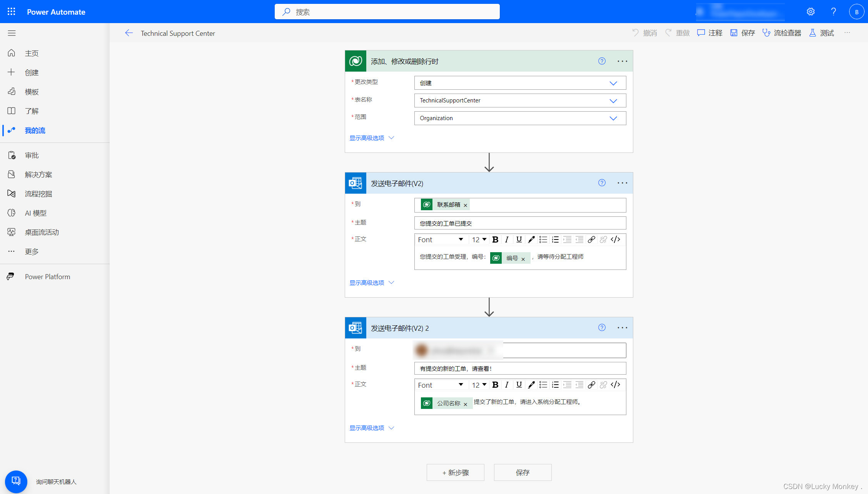Open the 更改类型 dropdown

coord(520,83)
